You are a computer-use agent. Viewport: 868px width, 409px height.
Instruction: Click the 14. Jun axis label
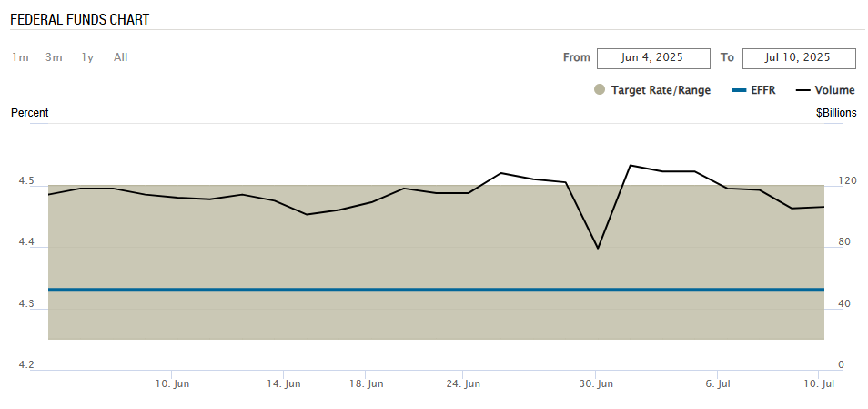(x=284, y=383)
